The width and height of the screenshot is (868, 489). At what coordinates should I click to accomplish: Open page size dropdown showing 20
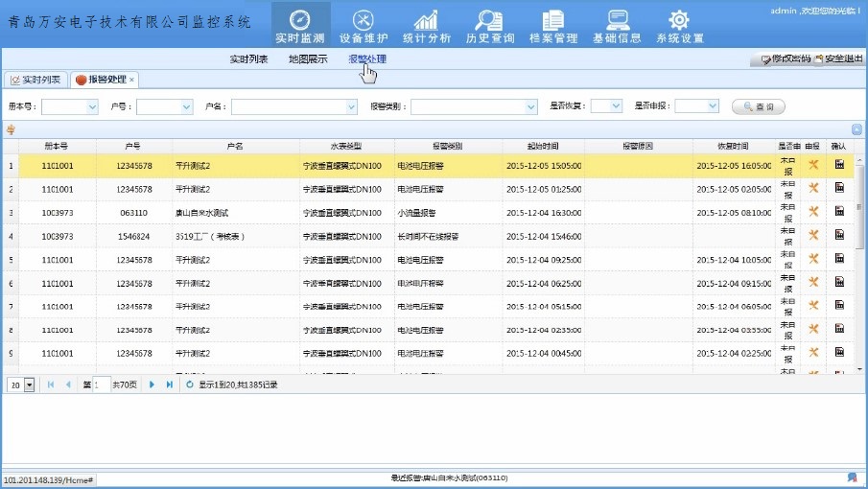tap(29, 384)
